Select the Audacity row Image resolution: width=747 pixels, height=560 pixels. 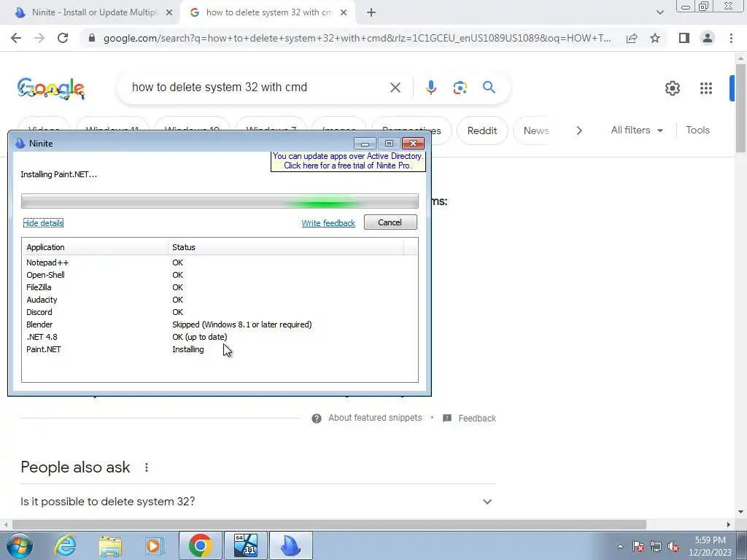pos(220,300)
